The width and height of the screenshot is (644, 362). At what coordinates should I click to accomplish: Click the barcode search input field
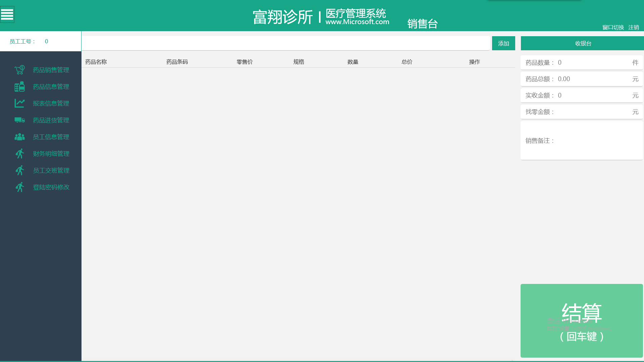pyautogui.click(x=285, y=43)
